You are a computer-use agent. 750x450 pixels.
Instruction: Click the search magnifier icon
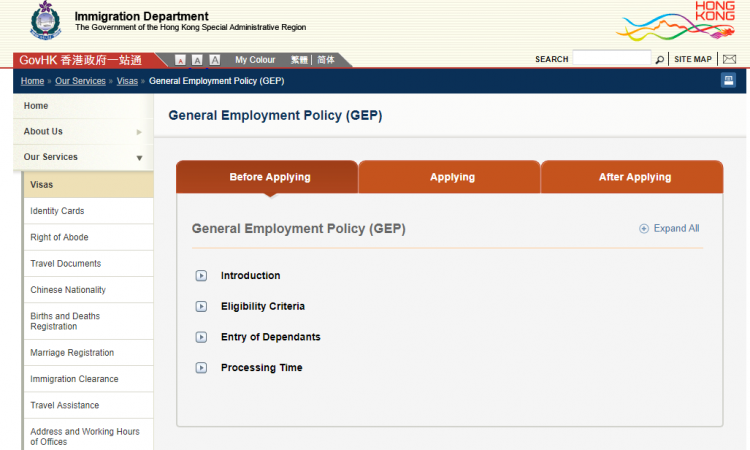660,60
